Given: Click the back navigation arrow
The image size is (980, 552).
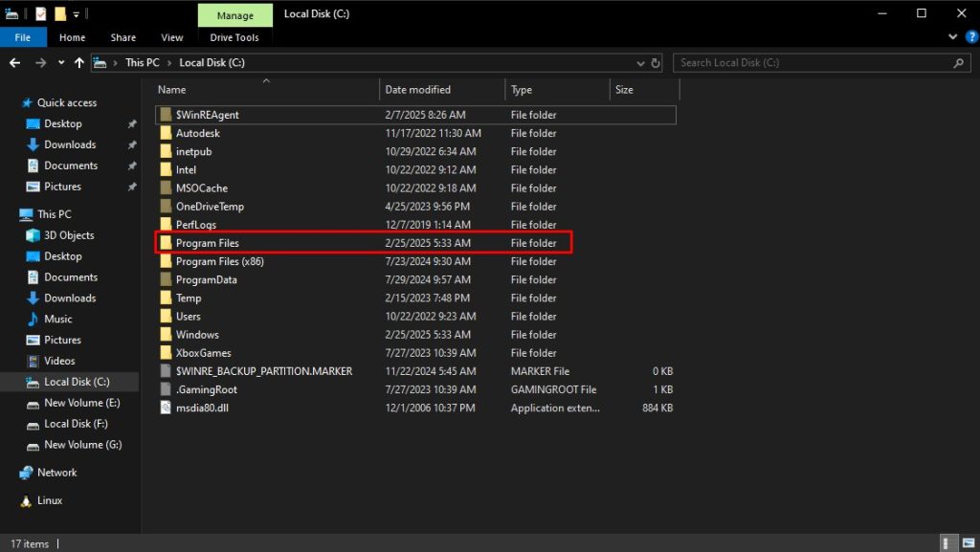Looking at the screenshot, I should pyautogui.click(x=14, y=62).
